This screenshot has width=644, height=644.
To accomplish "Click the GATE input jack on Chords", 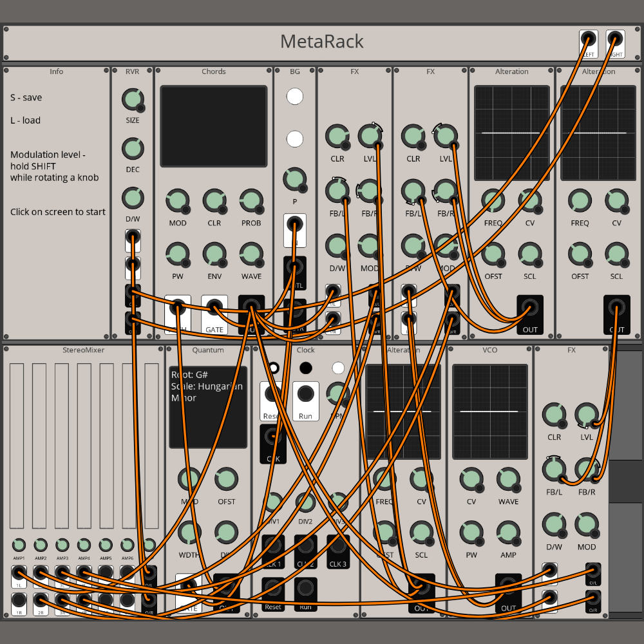I will 214,310.
